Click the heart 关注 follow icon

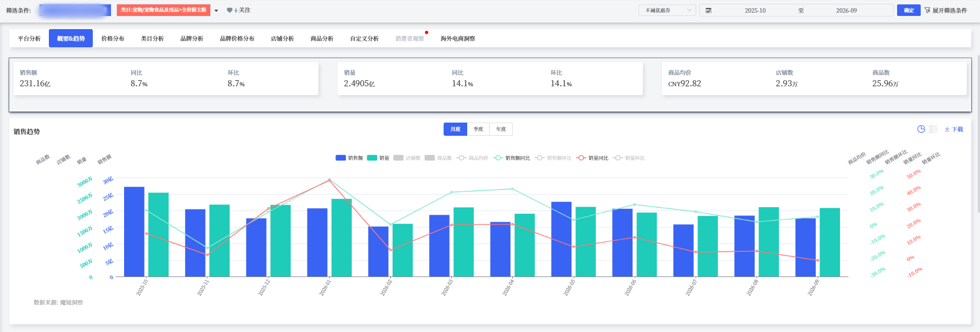tap(229, 10)
